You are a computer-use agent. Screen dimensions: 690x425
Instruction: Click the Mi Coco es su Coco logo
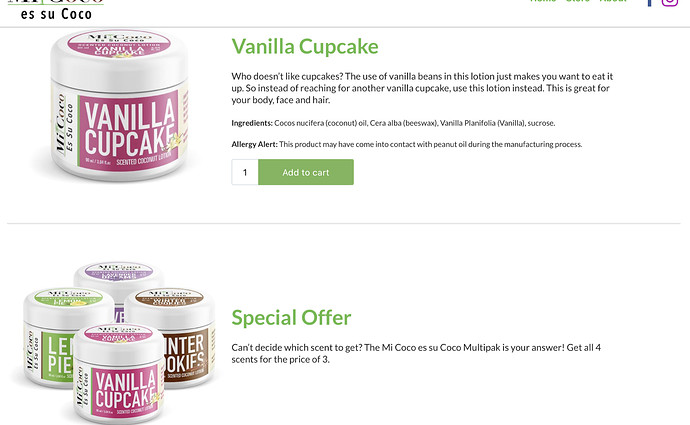click(x=56, y=10)
